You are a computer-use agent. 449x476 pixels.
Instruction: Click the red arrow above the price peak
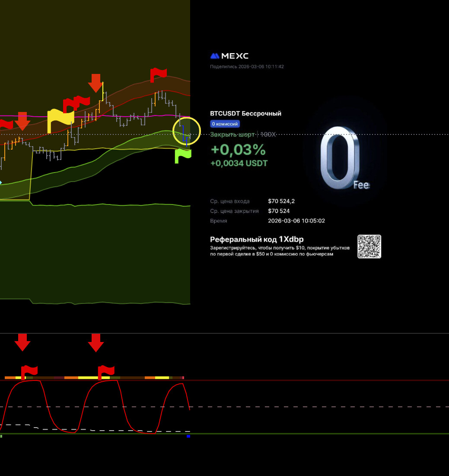point(96,83)
